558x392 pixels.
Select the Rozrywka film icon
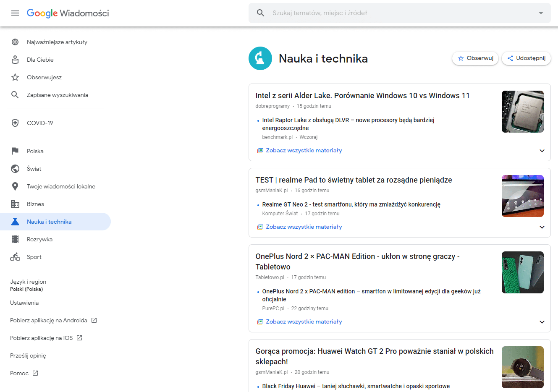click(15, 239)
